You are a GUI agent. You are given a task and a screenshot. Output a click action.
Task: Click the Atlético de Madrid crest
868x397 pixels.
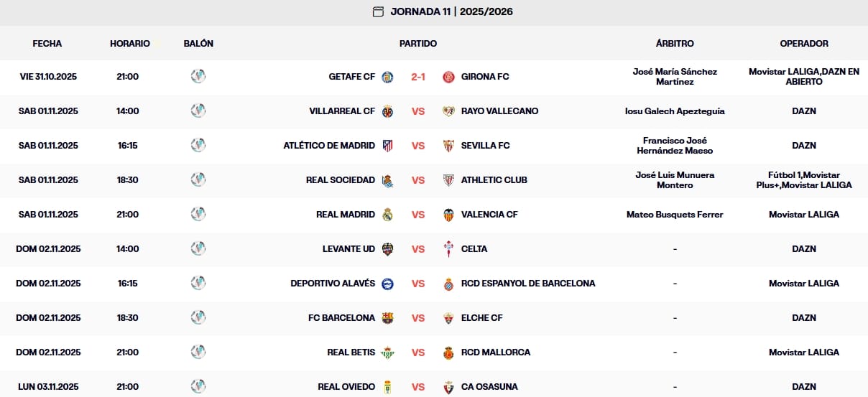[387, 146]
